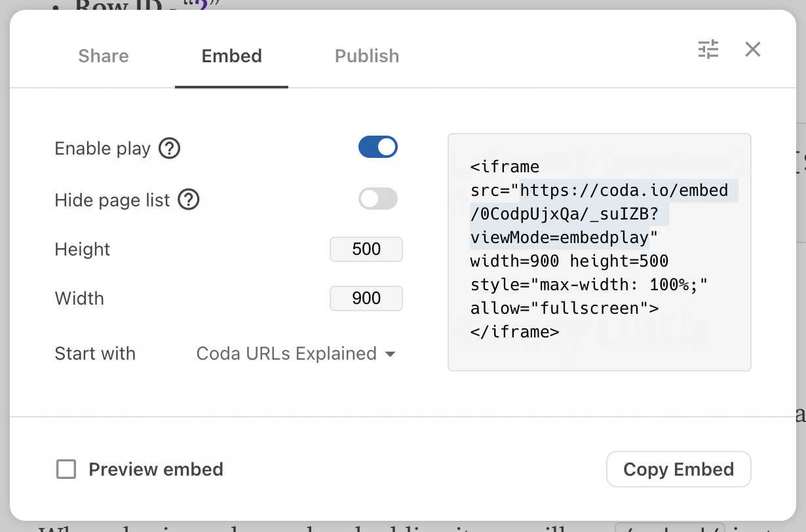Click help icon next to Enable play

pyautogui.click(x=170, y=149)
